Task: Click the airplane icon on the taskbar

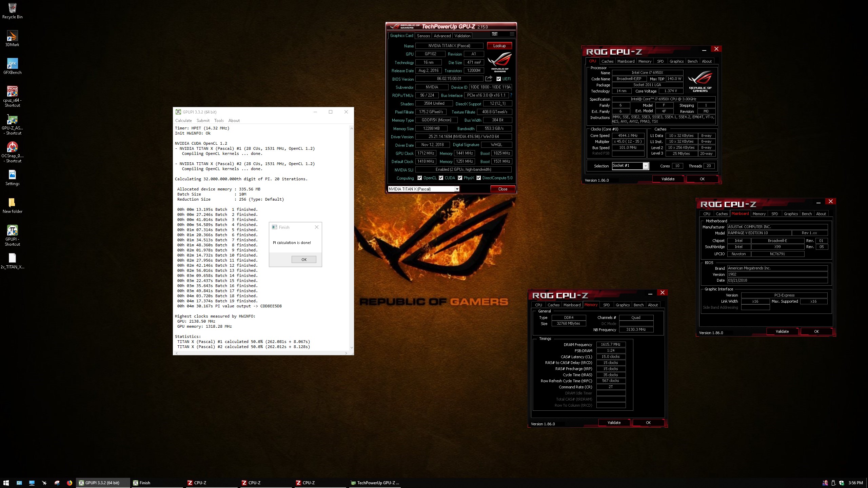Action: [x=44, y=483]
